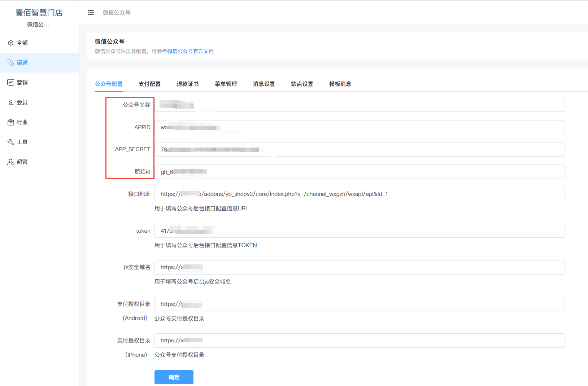This screenshot has height=386, width=588.
Task: Click the sidebar collapse hamburger icon
Action: [91, 13]
